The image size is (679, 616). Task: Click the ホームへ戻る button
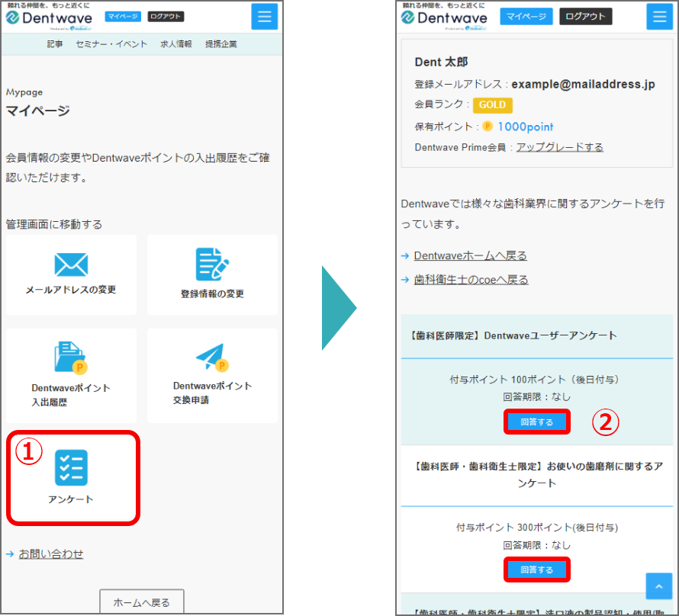[x=142, y=602]
